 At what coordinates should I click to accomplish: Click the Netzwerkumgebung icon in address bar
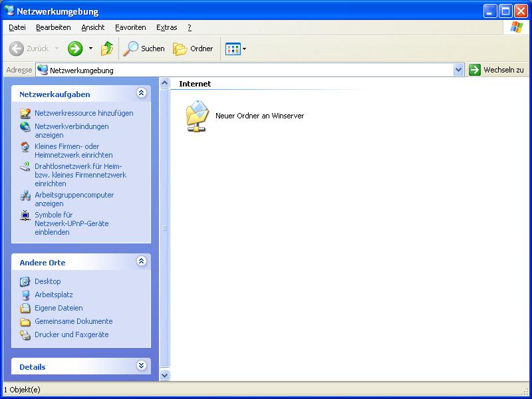coord(43,70)
